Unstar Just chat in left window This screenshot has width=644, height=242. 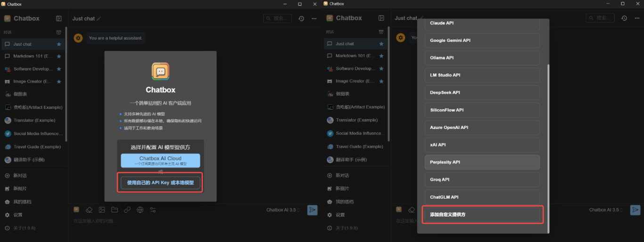(59, 44)
